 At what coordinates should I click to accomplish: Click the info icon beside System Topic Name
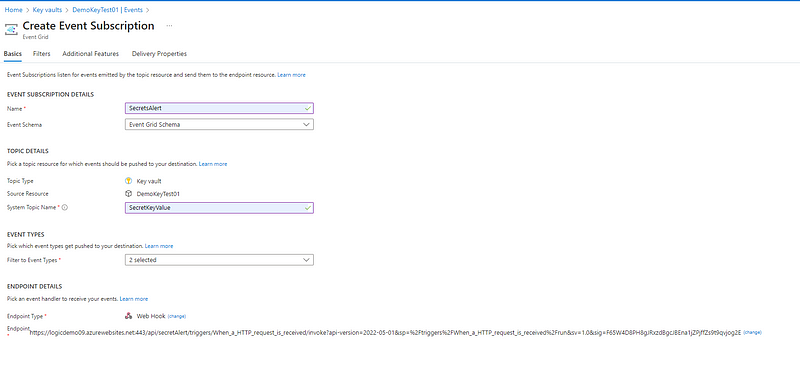click(x=65, y=208)
